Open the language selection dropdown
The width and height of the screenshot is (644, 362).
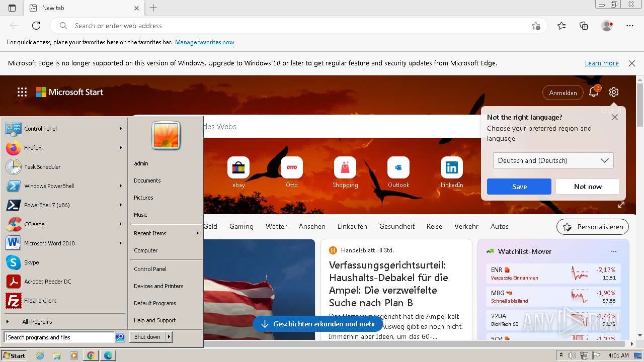pos(553,160)
